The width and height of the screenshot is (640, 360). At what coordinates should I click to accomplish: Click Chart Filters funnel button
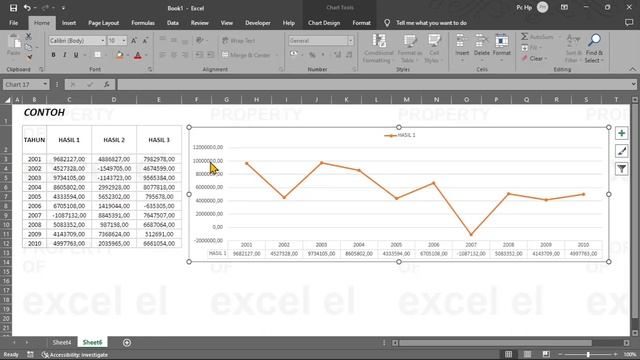(x=622, y=169)
